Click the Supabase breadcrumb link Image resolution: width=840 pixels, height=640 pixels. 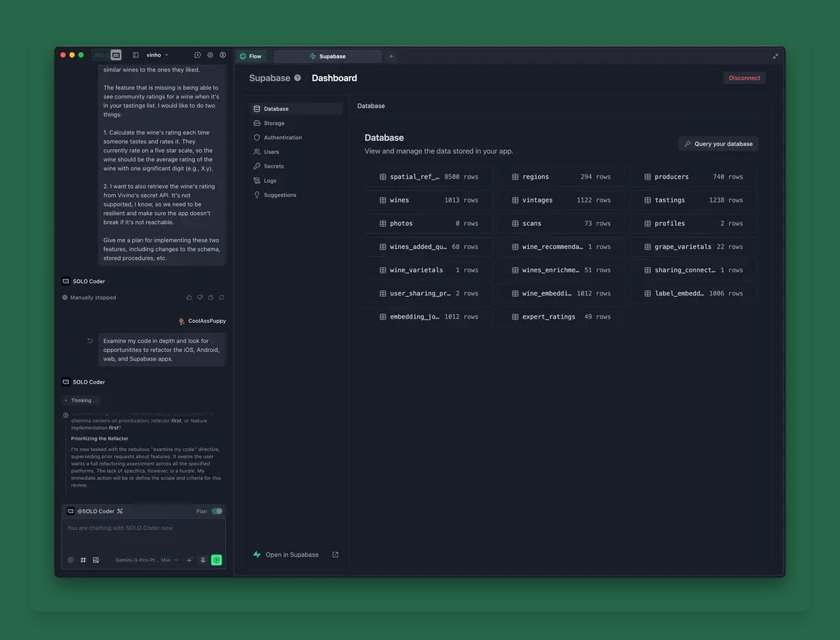tap(269, 78)
